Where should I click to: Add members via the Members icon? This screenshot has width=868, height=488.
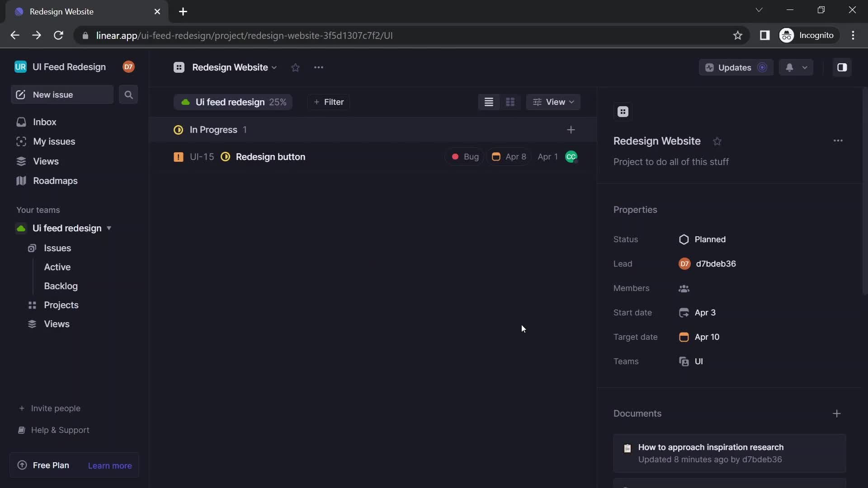pyautogui.click(x=684, y=289)
